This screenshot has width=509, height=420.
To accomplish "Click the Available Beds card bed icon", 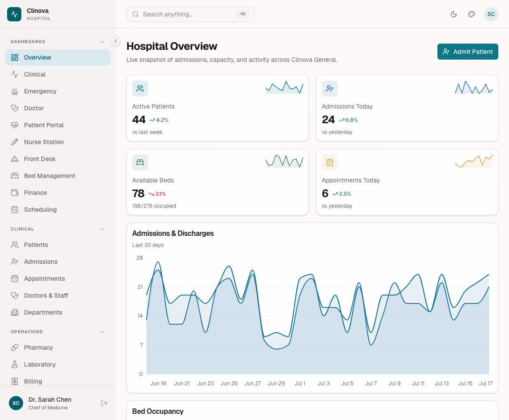I will pyautogui.click(x=140, y=162).
